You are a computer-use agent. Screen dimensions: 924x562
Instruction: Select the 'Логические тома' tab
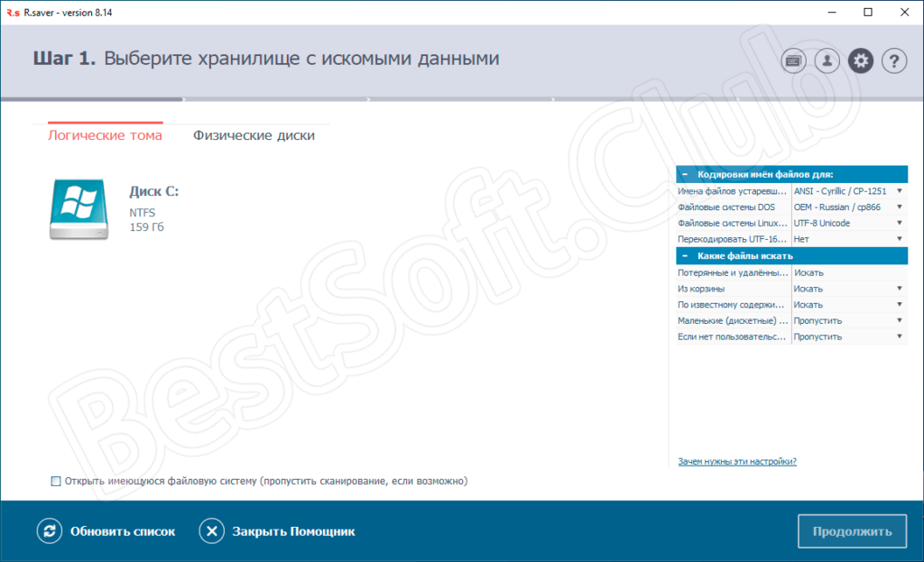(105, 135)
